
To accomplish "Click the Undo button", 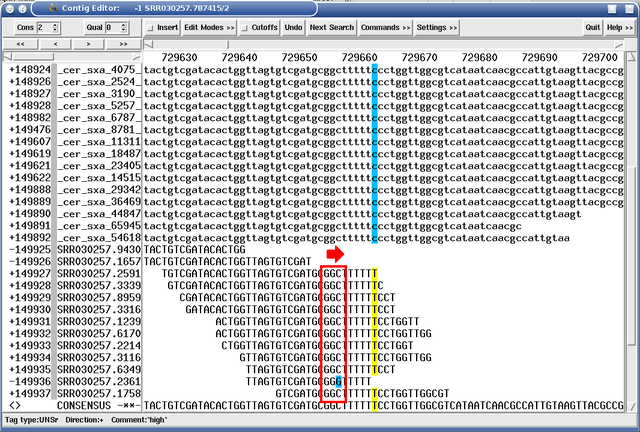I will coord(293,28).
